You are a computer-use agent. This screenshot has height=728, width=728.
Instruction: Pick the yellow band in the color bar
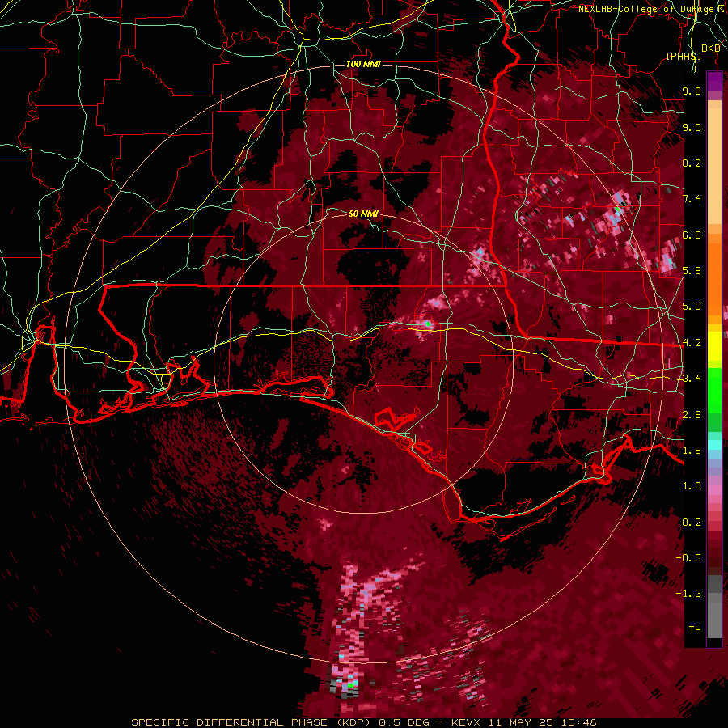(714, 346)
